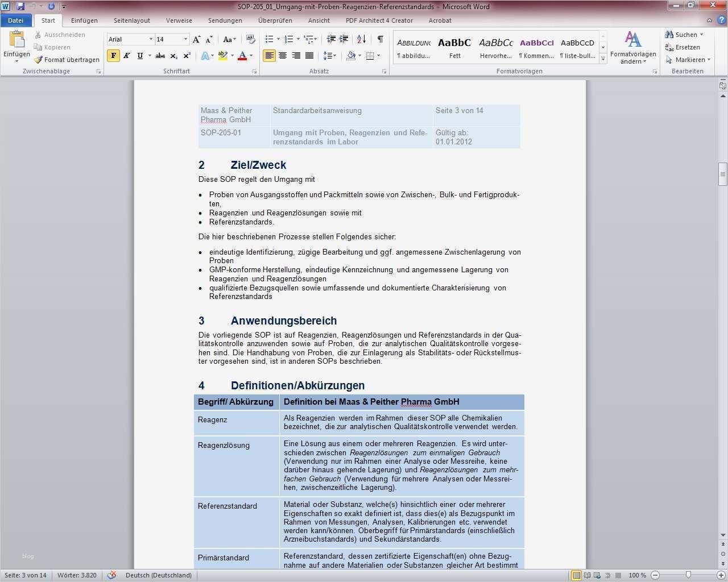Activate the Format übertragen painter
This screenshot has height=582, width=728.
click(67, 60)
